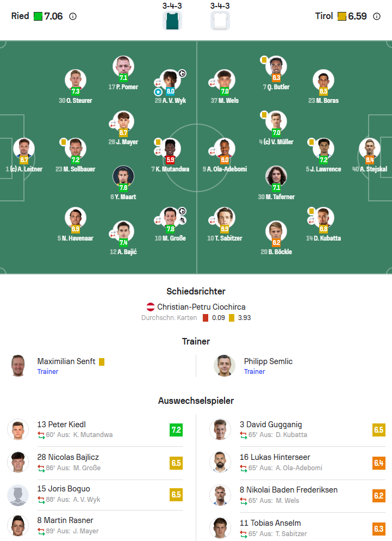Click K. Mutandwa's red 5.9 rating
Viewport: 392px width, 541px height.
point(170,160)
